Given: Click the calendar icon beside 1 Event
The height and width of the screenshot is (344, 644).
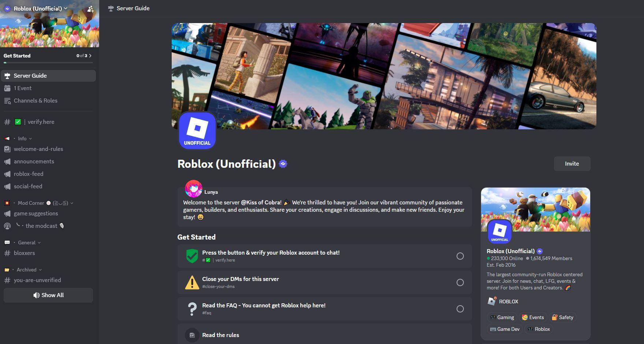Looking at the screenshot, I should (x=7, y=88).
